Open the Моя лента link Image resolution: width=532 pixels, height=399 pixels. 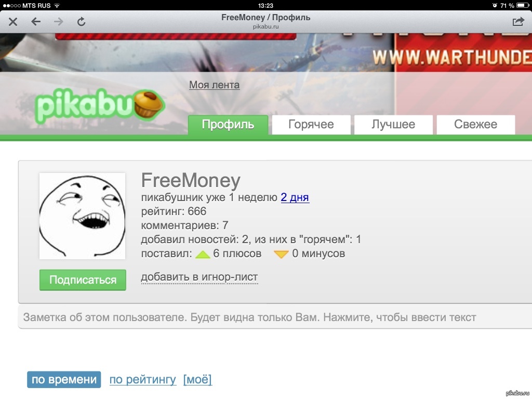point(215,85)
